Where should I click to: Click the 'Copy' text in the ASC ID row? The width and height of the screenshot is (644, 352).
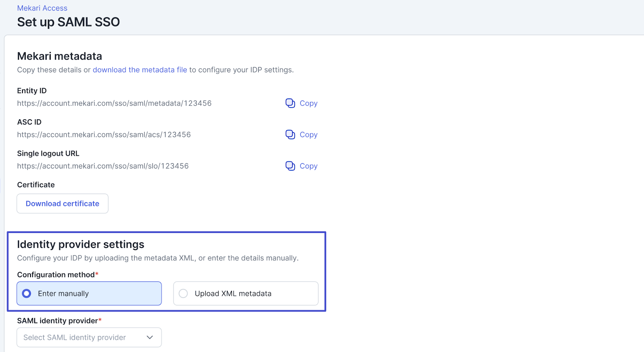pos(308,135)
